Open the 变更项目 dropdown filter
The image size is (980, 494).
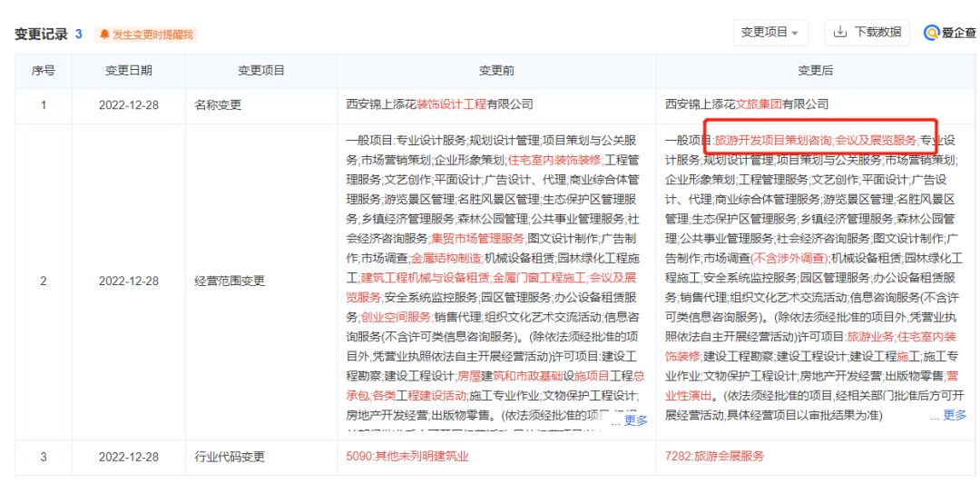coord(770,33)
